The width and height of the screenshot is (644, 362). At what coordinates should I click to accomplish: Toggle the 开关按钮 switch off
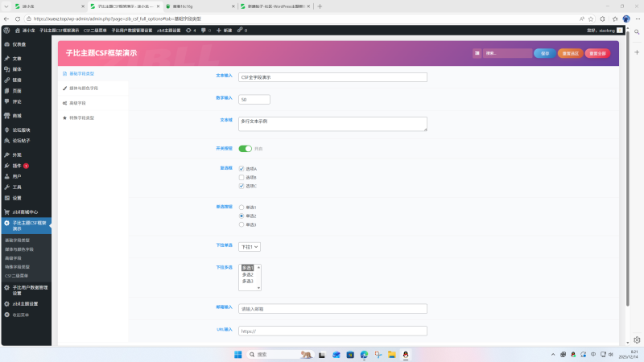(245, 148)
